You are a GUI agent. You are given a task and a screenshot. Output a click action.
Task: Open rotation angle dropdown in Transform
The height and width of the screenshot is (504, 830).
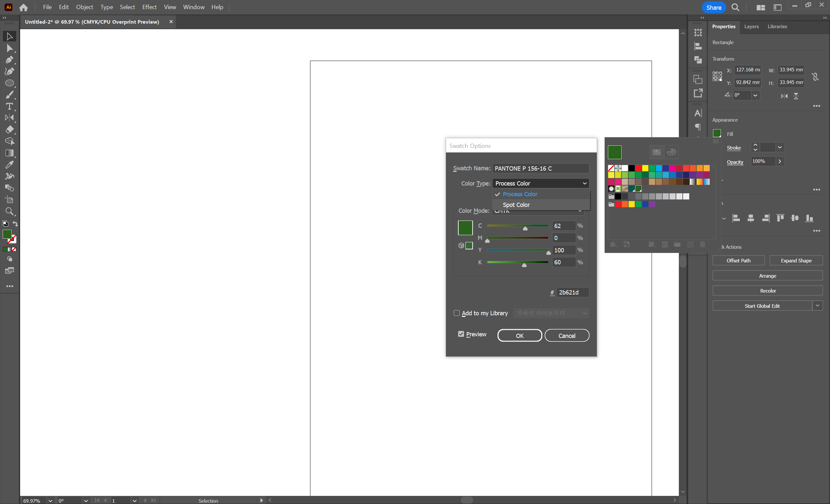[x=755, y=95]
